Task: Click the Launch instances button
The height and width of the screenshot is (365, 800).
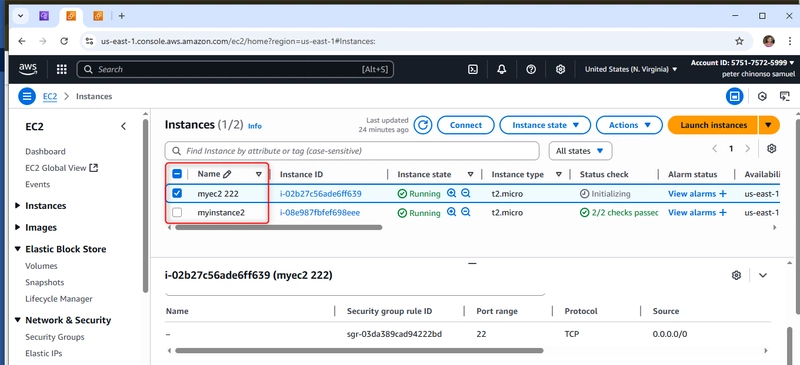Action: pyautogui.click(x=713, y=125)
